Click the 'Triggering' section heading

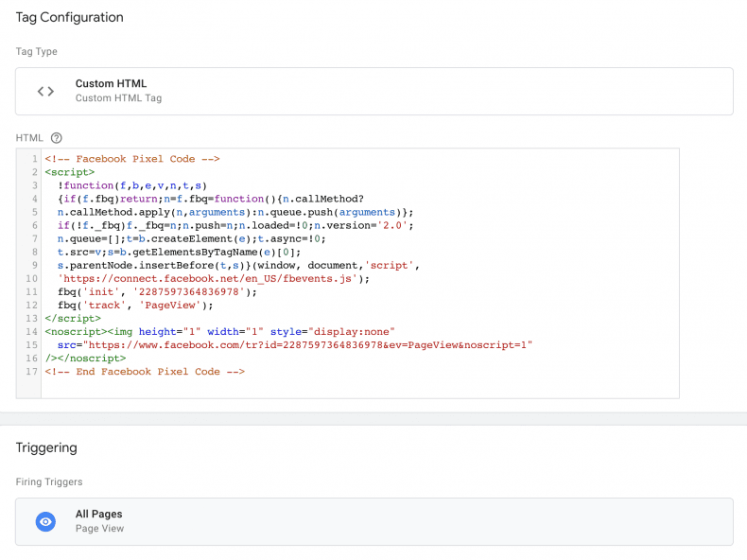coord(46,447)
